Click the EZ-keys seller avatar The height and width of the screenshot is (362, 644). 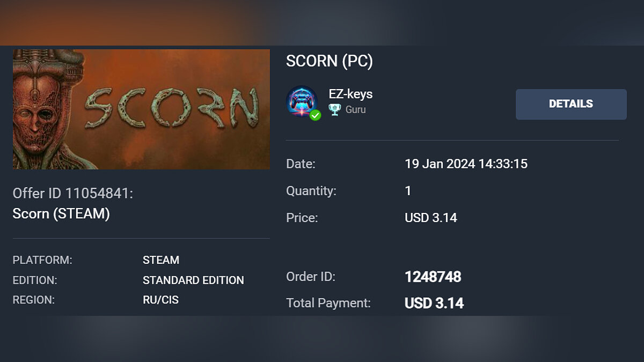[302, 101]
